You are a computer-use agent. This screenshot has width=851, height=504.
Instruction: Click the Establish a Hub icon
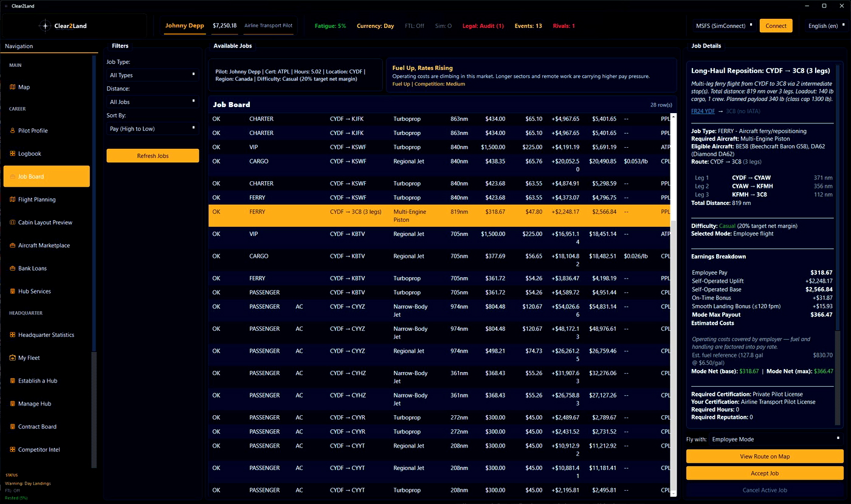click(13, 381)
